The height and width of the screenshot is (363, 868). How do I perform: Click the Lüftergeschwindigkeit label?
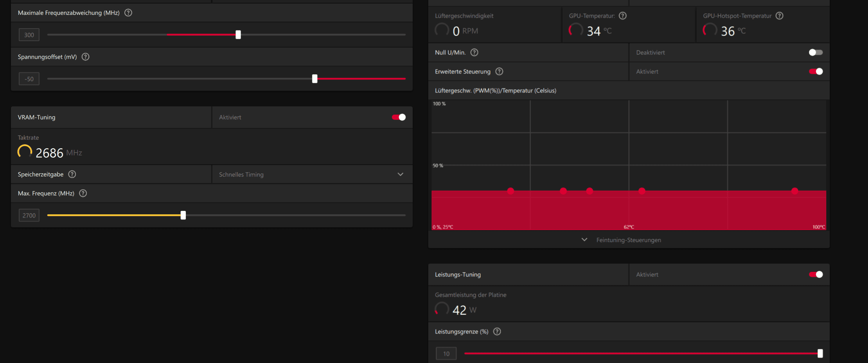click(464, 16)
